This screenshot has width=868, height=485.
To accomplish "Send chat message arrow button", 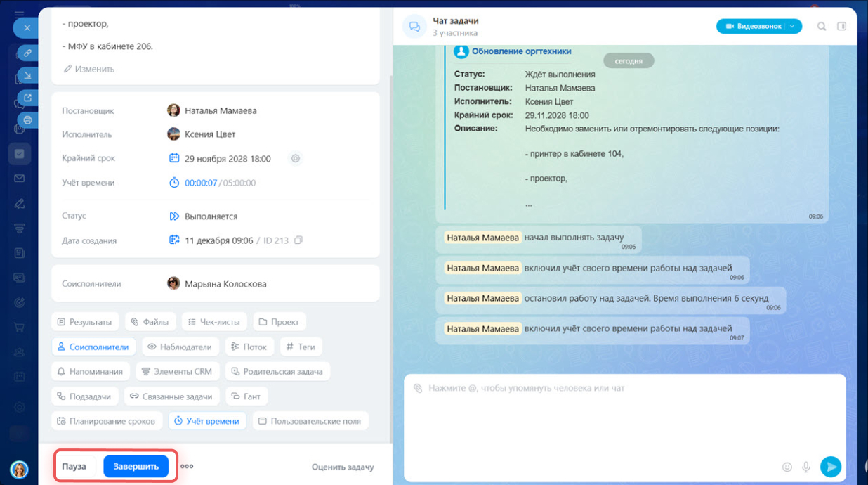I will (x=831, y=466).
